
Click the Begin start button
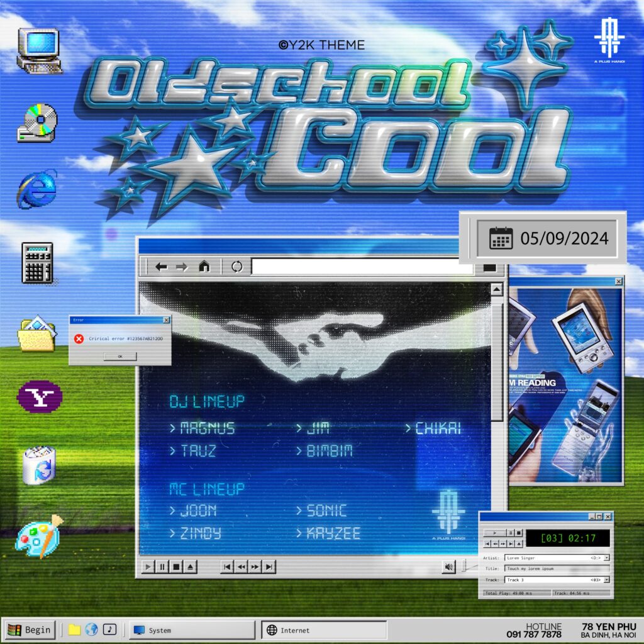tap(30, 630)
